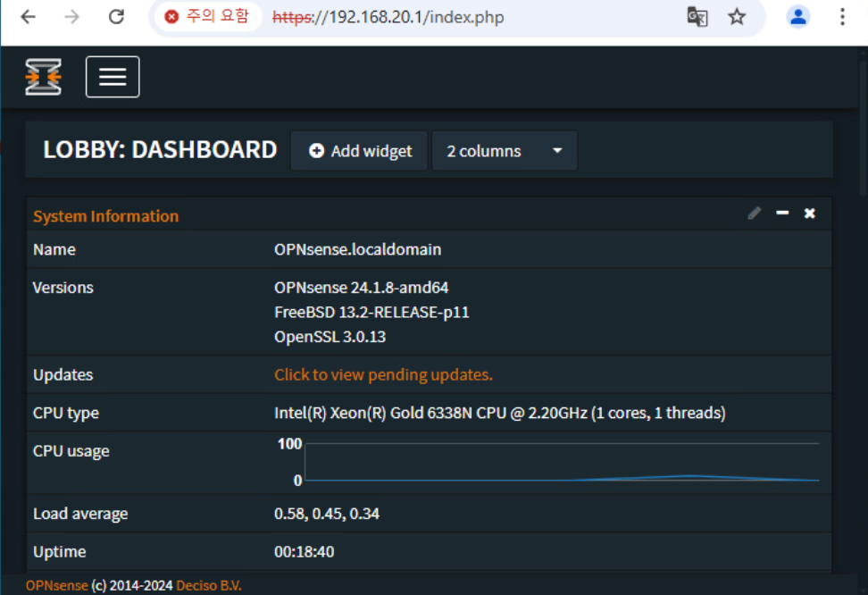This screenshot has width=868, height=595.
Task: Go forward in browser history
Action: coord(72,17)
